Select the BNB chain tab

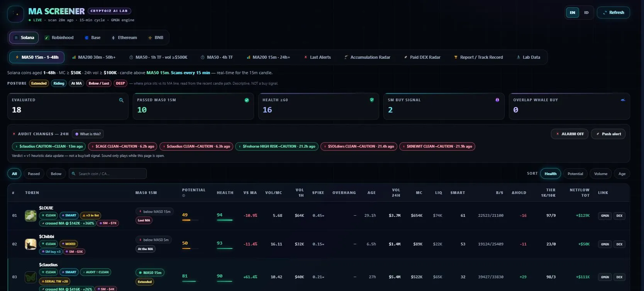click(x=156, y=38)
